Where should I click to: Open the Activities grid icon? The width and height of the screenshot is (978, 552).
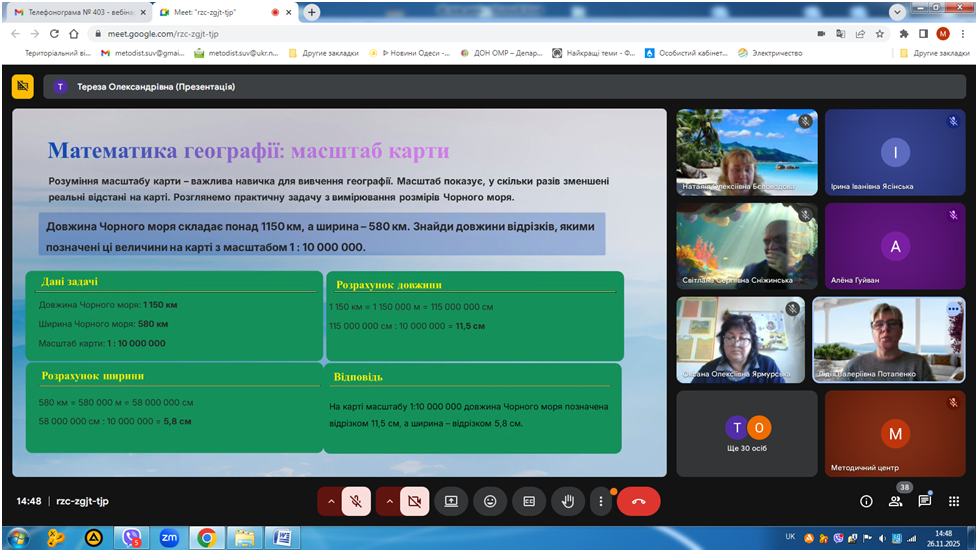[953, 501]
